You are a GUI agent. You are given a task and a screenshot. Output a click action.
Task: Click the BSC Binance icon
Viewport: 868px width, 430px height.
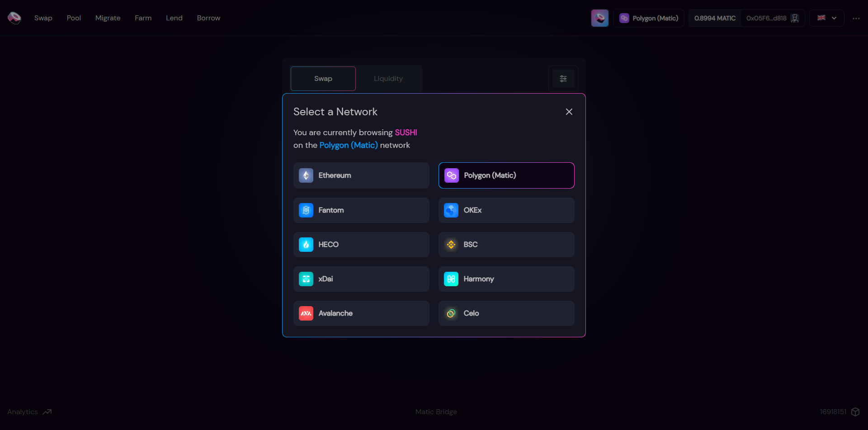451,245
